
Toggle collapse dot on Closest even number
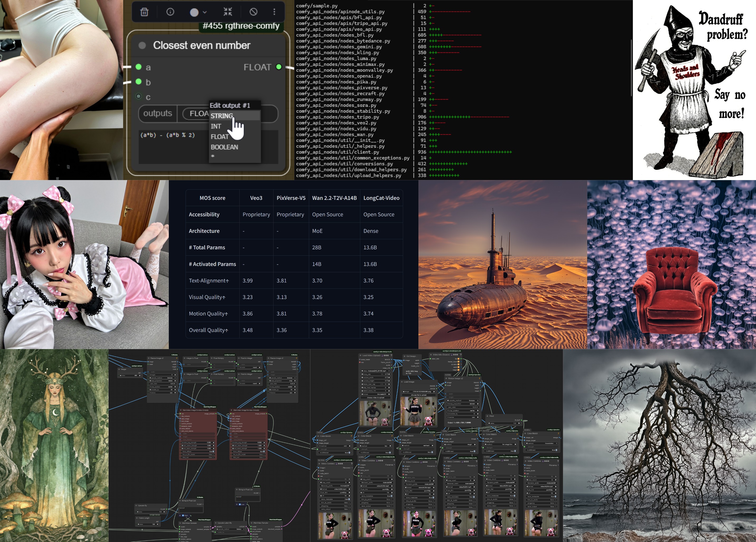(142, 45)
